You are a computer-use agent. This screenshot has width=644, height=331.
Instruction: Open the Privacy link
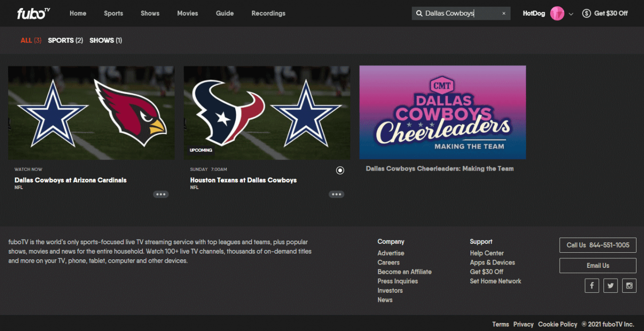(x=523, y=324)
